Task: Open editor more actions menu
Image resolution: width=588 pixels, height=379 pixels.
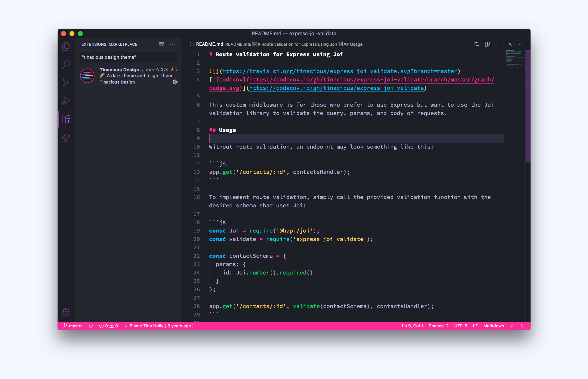Action: (x=521, y=44)
